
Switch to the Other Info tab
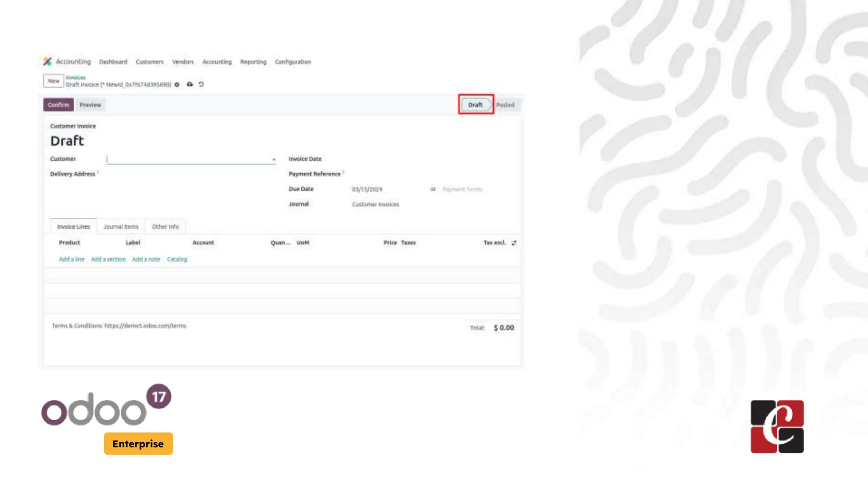point(165,227)
